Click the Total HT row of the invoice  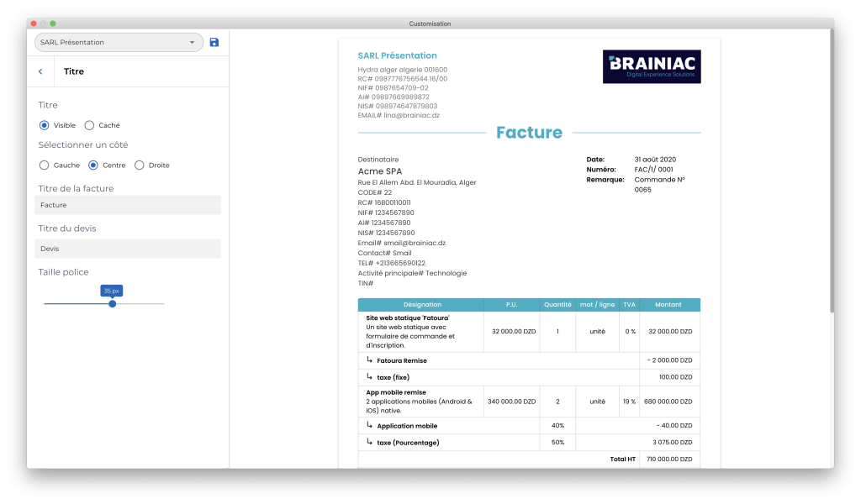[x=622, y=459]
